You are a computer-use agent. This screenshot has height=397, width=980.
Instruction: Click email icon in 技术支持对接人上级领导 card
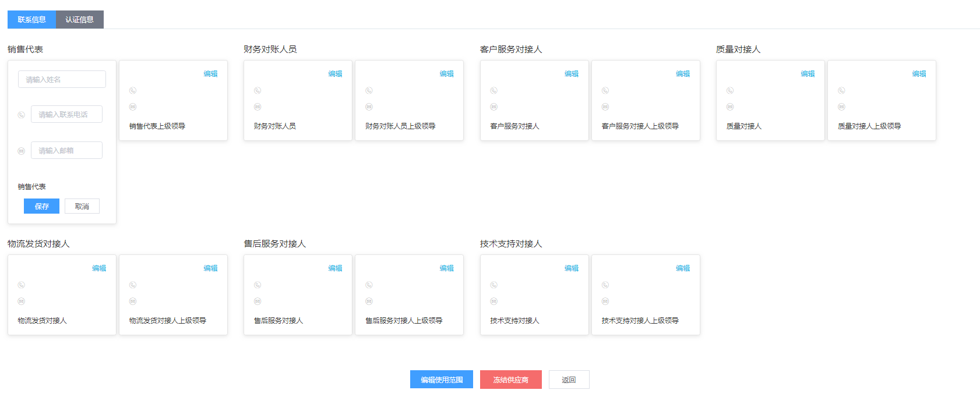(x=605, y=301)
